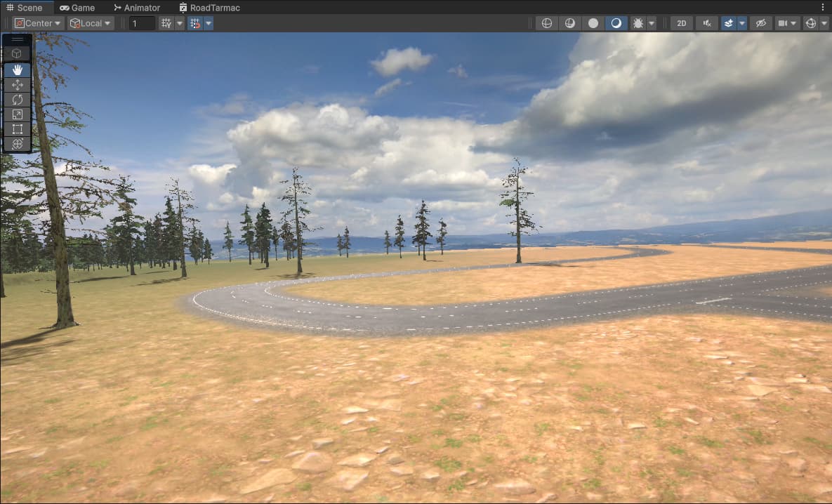The height and width of the screenshot is (504, 832).
Task: Select the Scale tool
Action: click(x=17, y=114)
